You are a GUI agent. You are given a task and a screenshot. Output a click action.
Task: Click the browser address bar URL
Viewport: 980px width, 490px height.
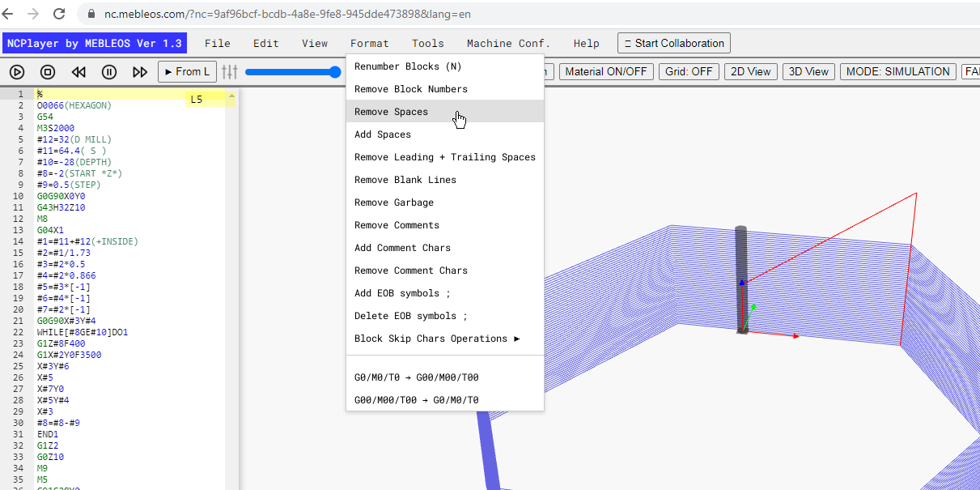[x=287, y=14]
